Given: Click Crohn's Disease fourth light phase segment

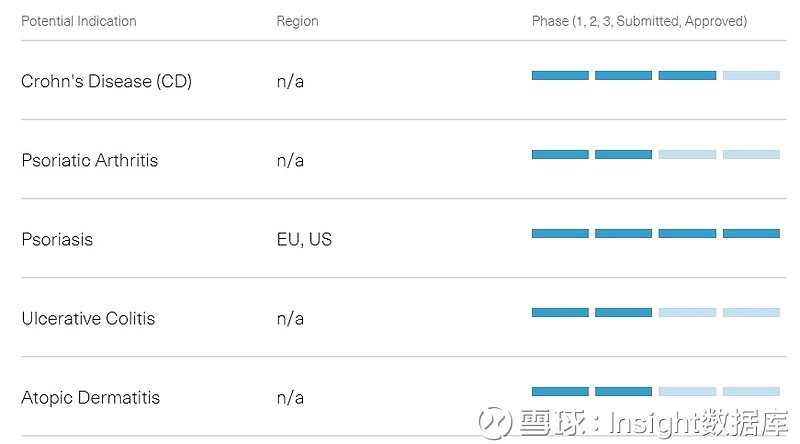Looking at the screenshot, I should (751, 75).
